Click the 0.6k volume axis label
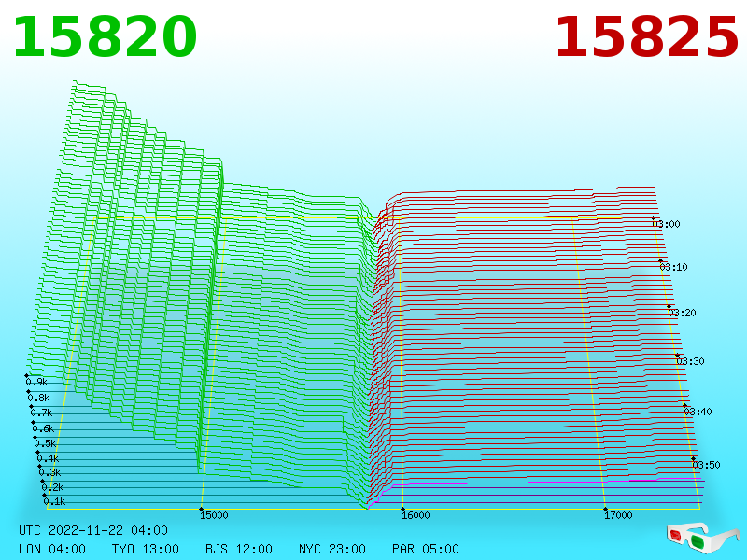The height and width of the screenshot is (560, 747). click(x=43, y=428)
